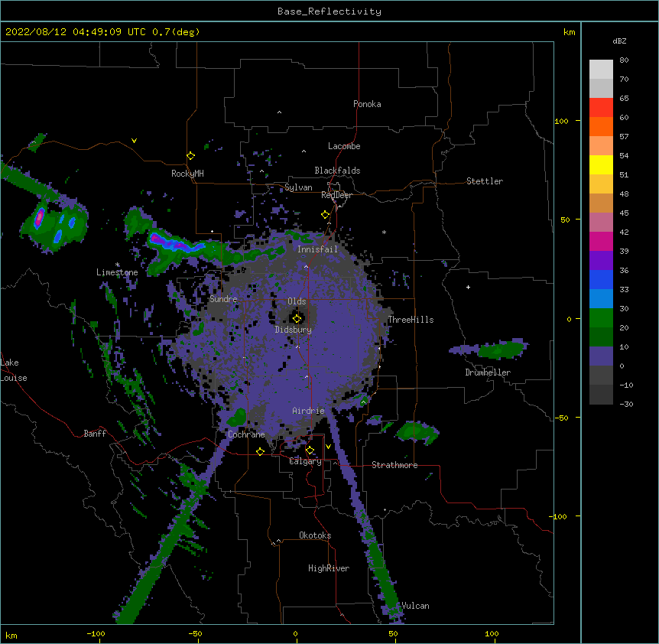Pick the purple 36-39 dBZ legend swatch
The image size is (659, 644).
click(601, 261)
